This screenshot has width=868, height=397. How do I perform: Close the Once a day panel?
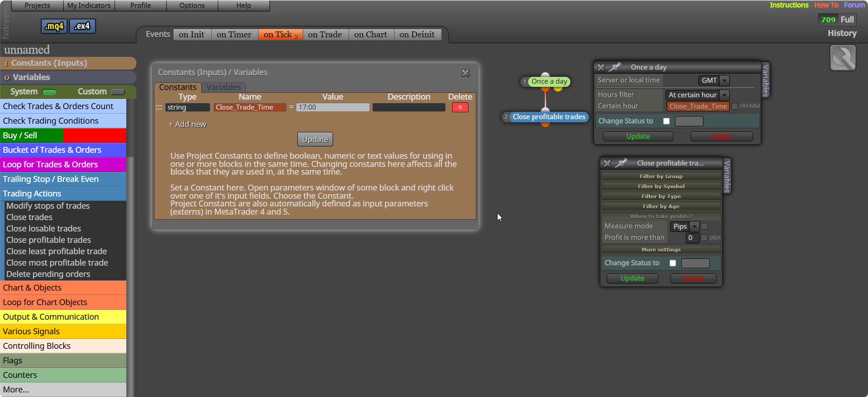(x=601, y=67)
